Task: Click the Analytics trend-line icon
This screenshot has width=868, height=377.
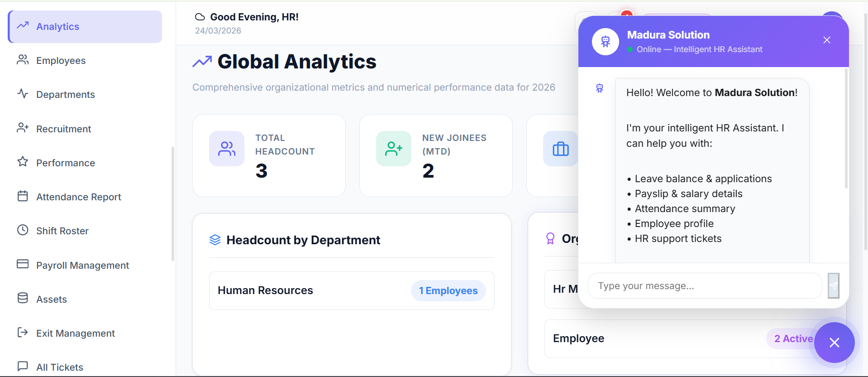Action: pyautogui.click(x=23, y=26)
